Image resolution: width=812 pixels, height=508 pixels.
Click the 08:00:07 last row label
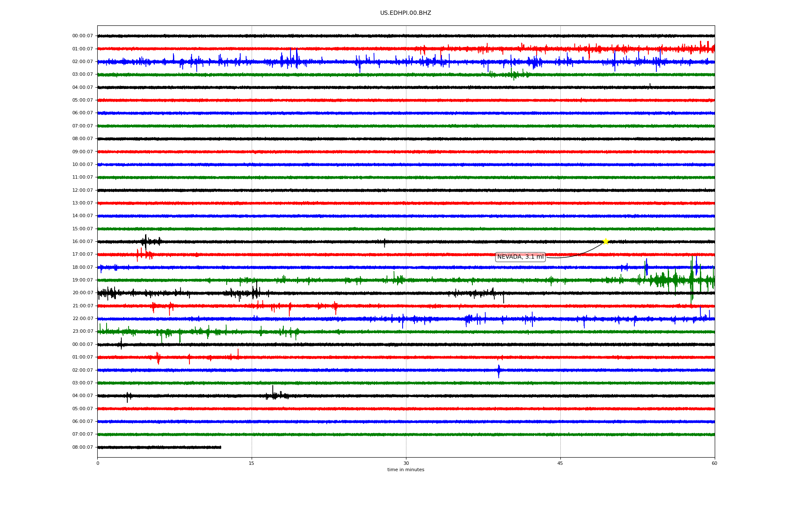[82, 447]
